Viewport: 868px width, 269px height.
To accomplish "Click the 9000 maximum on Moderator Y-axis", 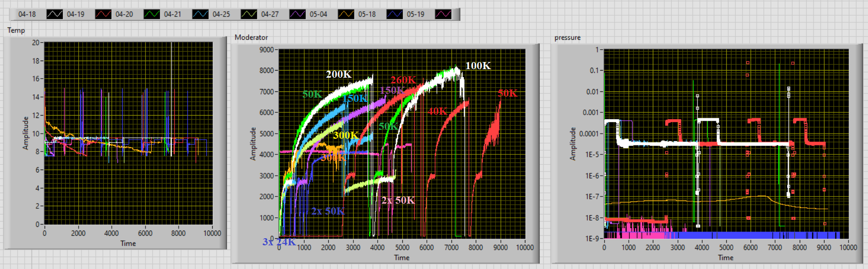I will [266, 50].
